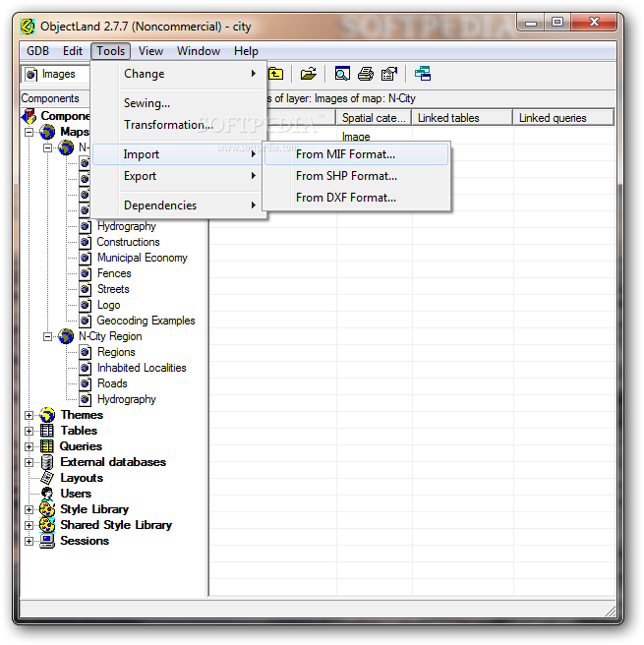644x645 pixels.
Task: Click the Image cell in the table
Action: [356, 136]
